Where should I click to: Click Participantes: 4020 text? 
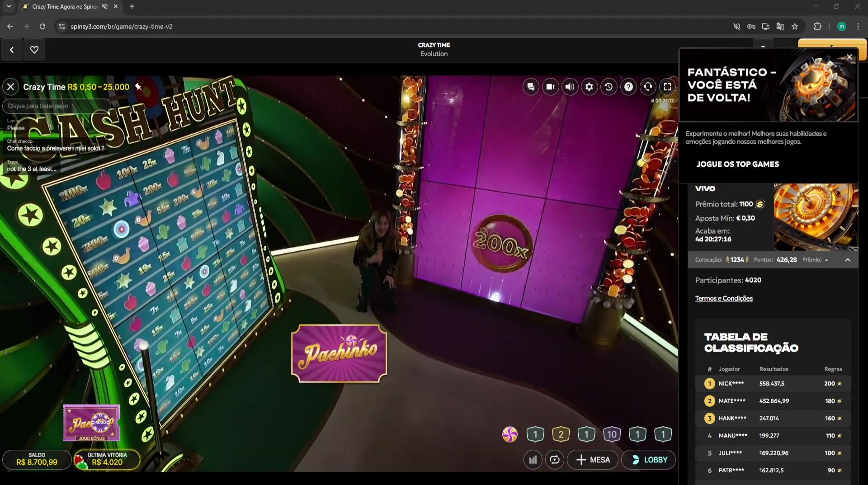pyautogui.click(x=728, y=280)
